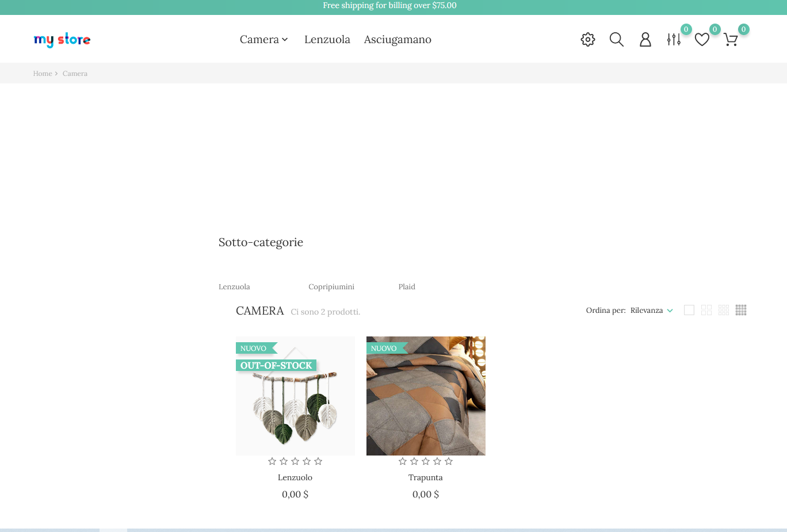Click Camera breadcrumb link

tap(75, 74)
